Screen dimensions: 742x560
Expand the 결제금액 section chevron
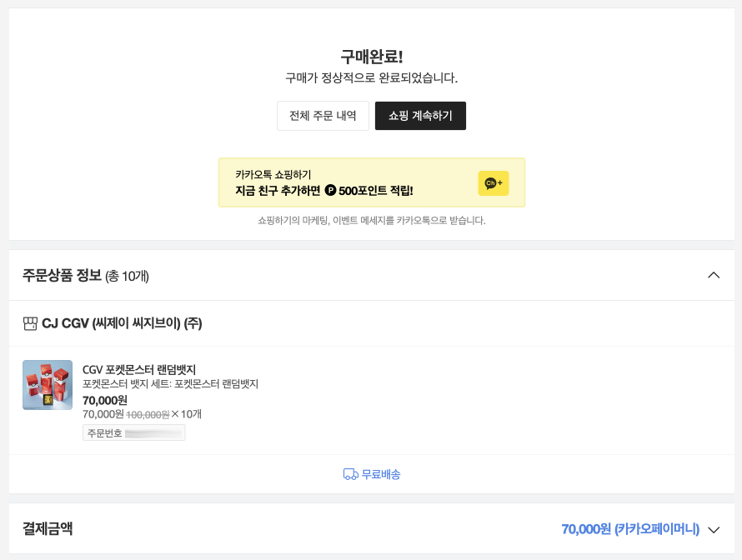(713, 529)
